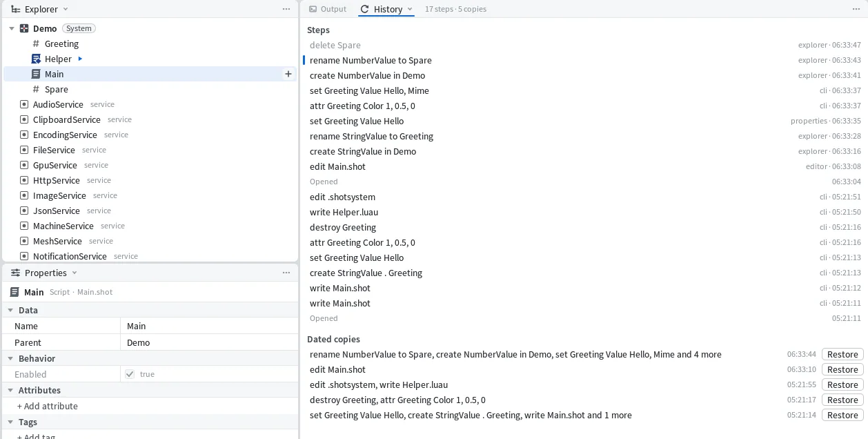Collapse the Data properties section
This screenshot has width=868, height=439.
coord(10,311)
